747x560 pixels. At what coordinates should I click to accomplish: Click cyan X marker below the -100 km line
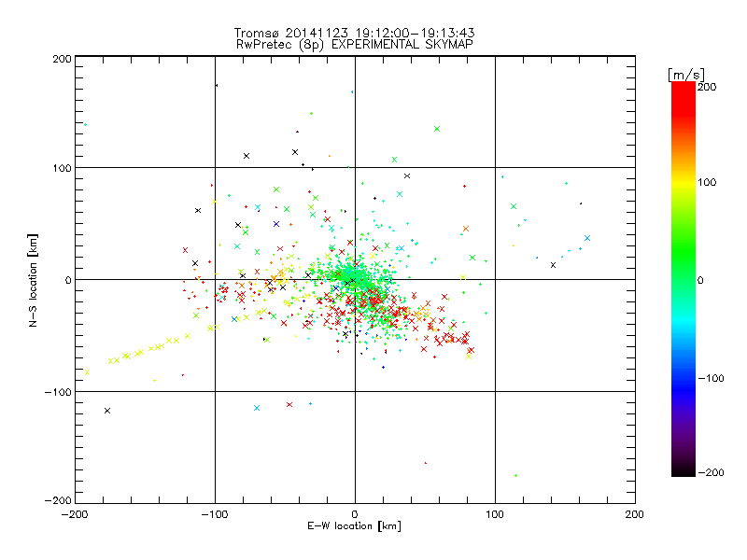tap(257, 408)
